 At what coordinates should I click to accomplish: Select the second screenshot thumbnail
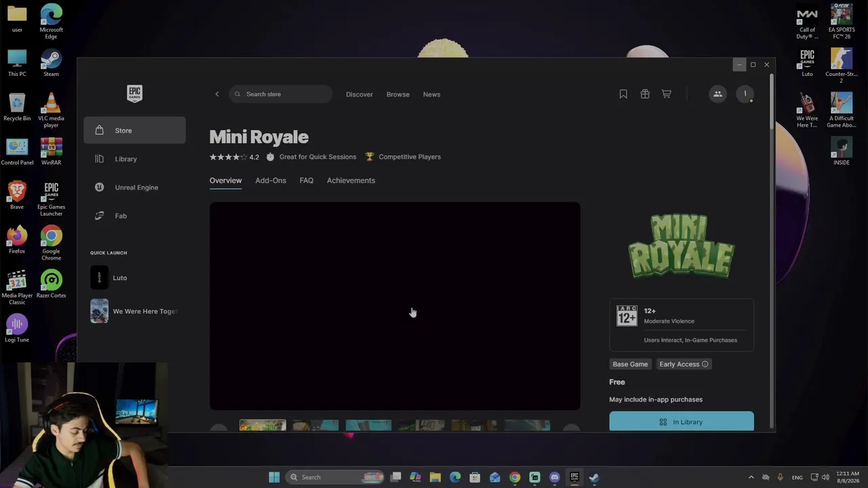coord(315,425)
